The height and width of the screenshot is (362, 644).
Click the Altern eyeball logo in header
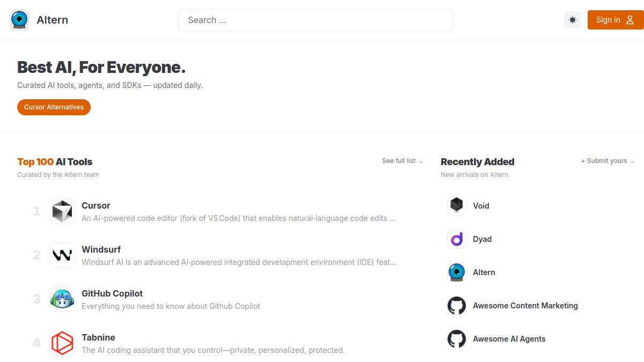tap(19, 20)
